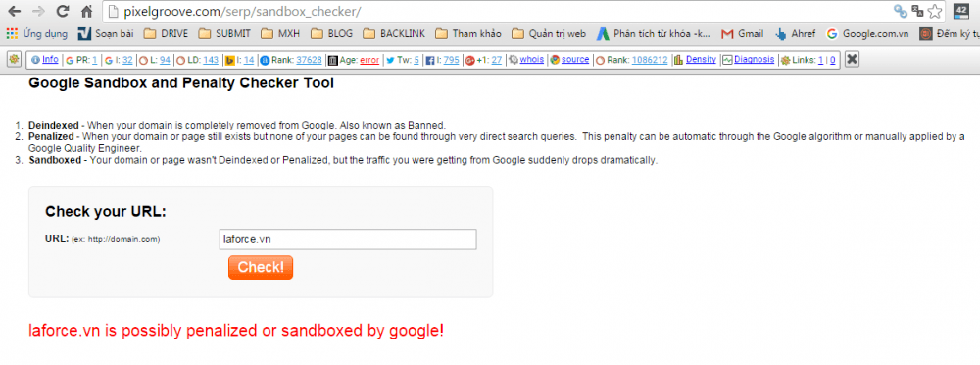The height and width of the screenshot is (365, 980).
Task: Click the SEO toolbar gear settings icon
Action: [15, 60]
